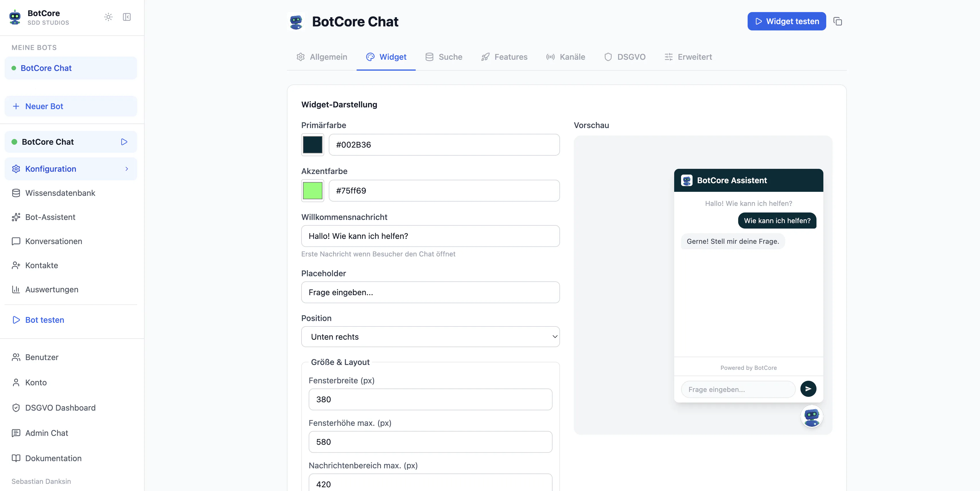Open Wissensdatenbank from the sidebar
Viewport: 980px width, 491px height.
(x=71, y=193)
